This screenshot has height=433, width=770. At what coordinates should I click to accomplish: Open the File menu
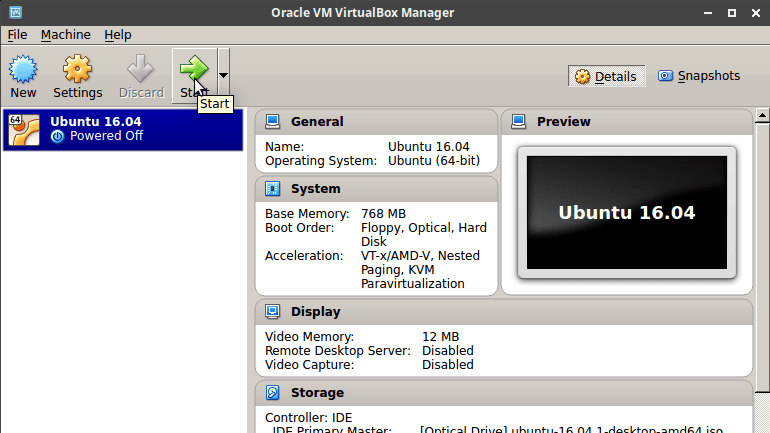coord(17,35)
